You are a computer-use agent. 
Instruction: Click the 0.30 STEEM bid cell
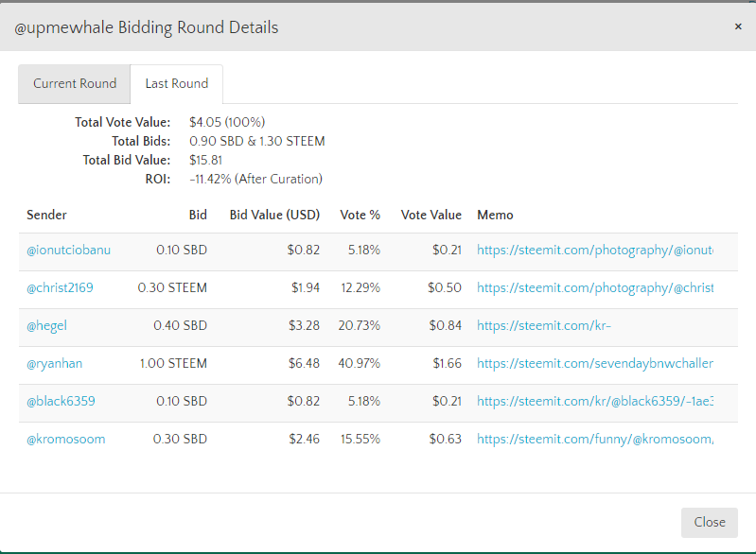(x=172, y=287)
